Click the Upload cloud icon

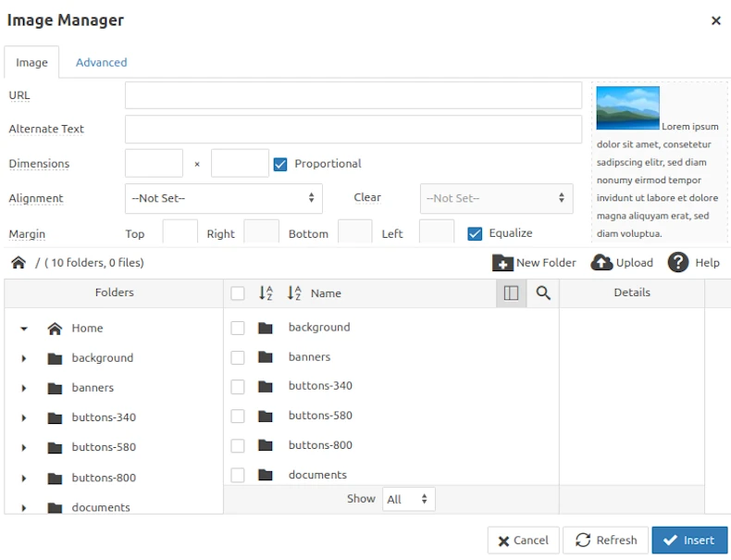click(601, 263)
